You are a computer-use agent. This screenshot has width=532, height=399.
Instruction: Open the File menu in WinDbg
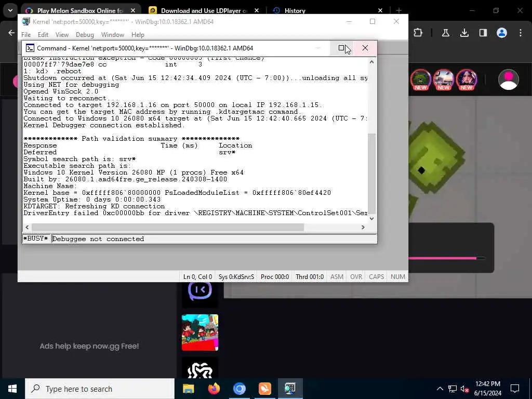[x=26, y=35]
